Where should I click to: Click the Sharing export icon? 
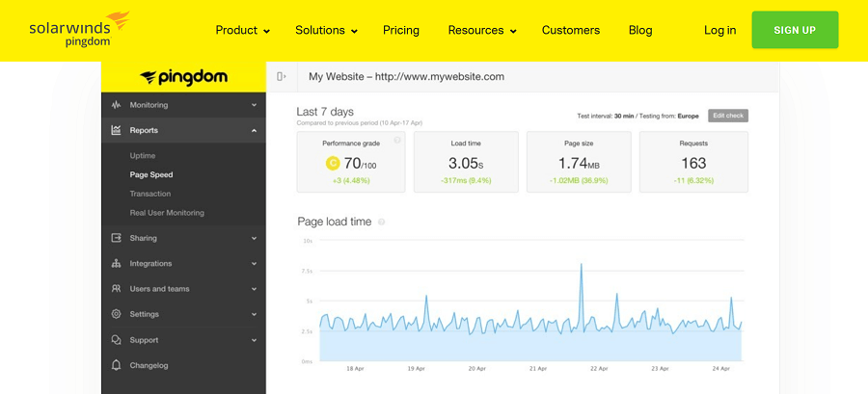coord(117,238)
